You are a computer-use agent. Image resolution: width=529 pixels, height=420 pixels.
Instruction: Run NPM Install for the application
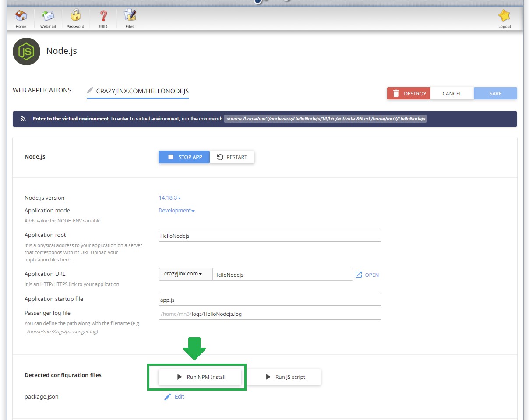pos(200,377)
